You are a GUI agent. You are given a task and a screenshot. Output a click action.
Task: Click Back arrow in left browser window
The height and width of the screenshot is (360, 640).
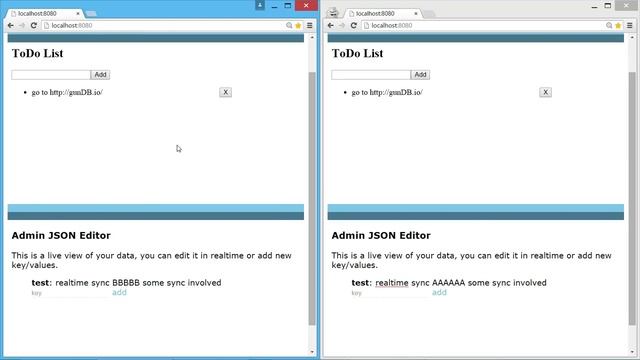pyautogui.click(x=11, y=25)
